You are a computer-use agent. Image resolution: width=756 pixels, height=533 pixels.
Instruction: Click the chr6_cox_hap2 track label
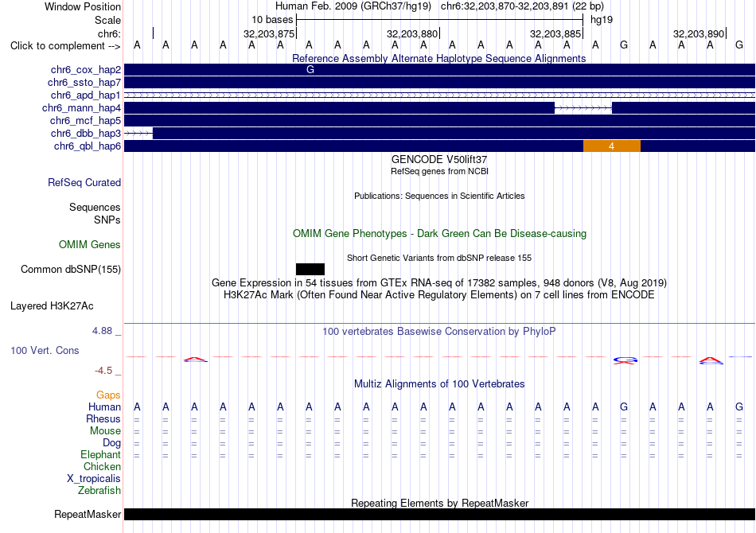point(86,70)
